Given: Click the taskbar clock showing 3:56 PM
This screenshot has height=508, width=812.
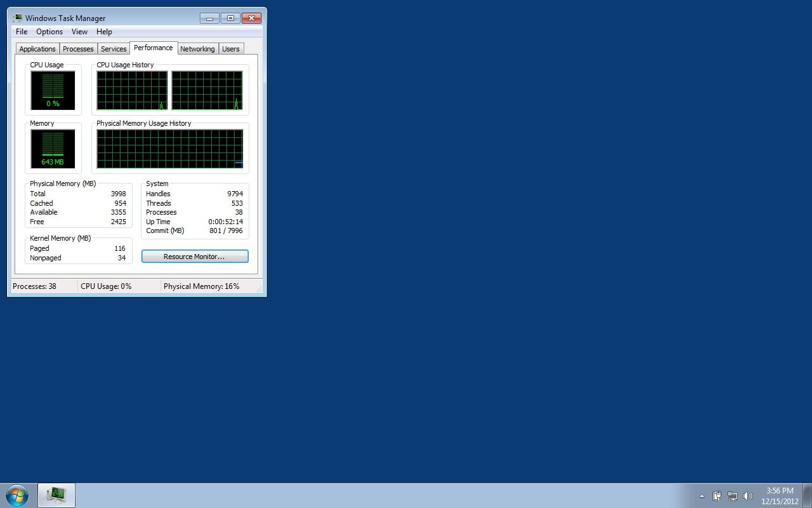Looking at the screenshot, I should point(780,495).
